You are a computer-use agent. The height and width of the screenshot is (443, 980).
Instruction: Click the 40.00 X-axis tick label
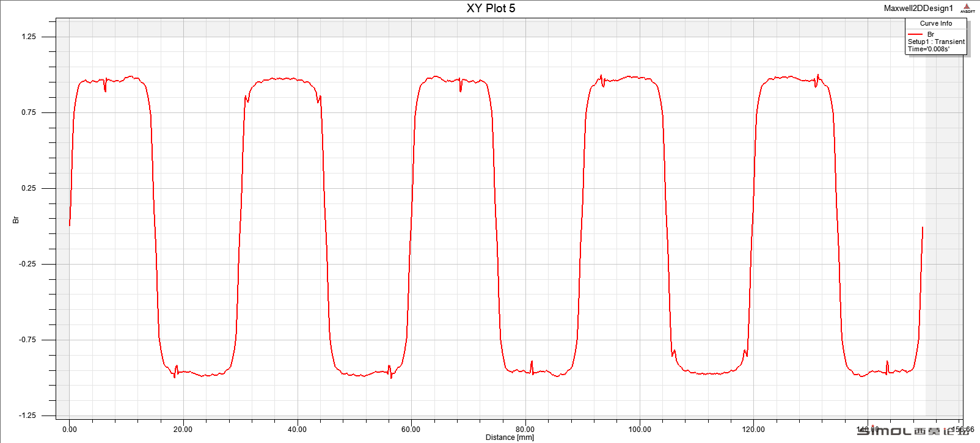(297, 429)
